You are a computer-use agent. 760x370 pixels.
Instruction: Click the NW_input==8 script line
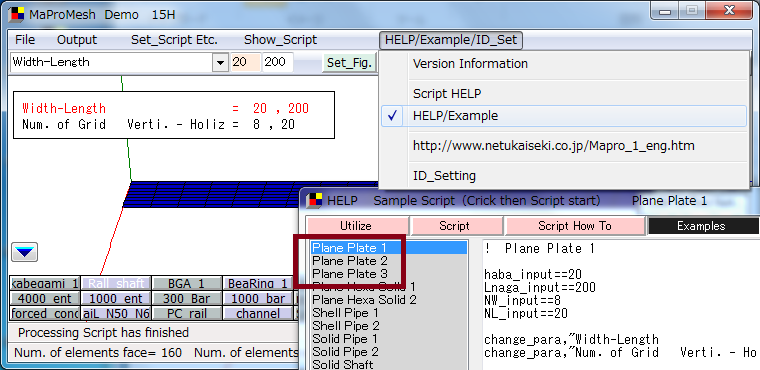(x=522, y=301)
